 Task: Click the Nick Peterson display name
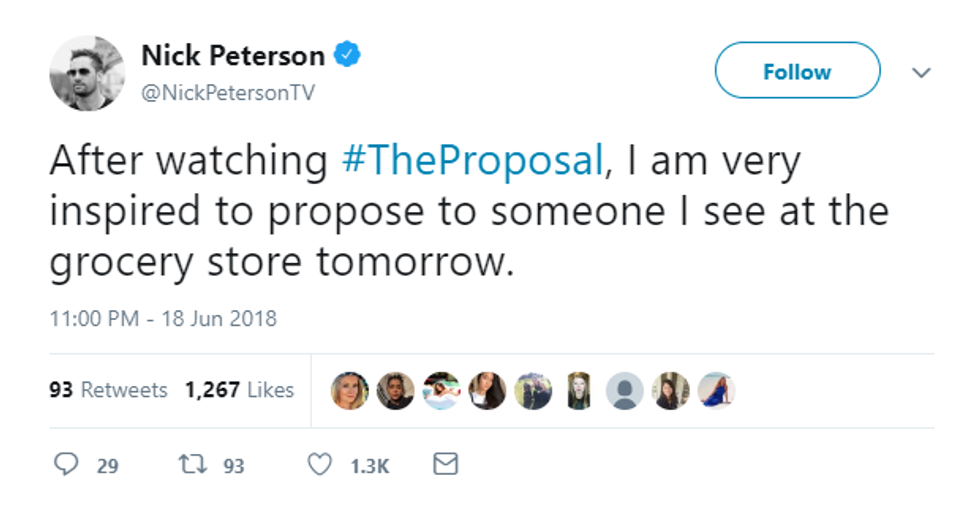coord(232,56)
